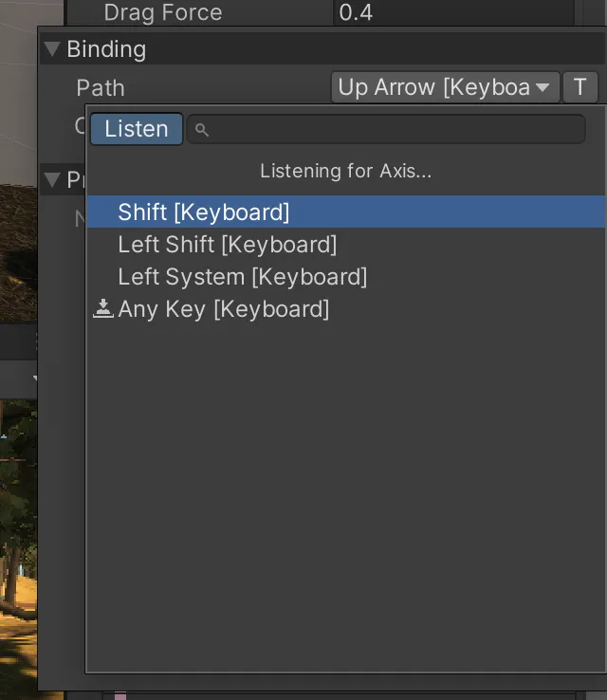Click the Listening for Axis status text
This screenshot has height=700, width=607.
click(x=345, y=171)
